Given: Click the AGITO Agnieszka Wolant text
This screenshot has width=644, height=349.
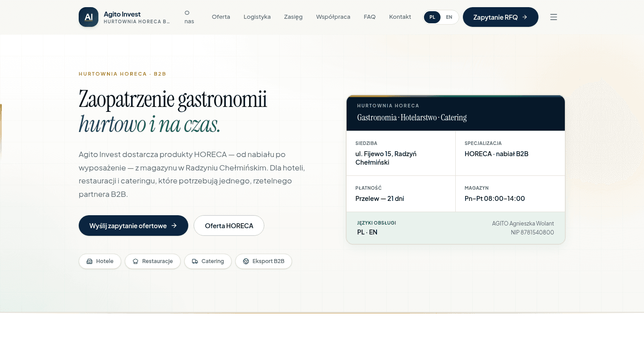Looking at the screenshot, I should [x=523, y=223].
